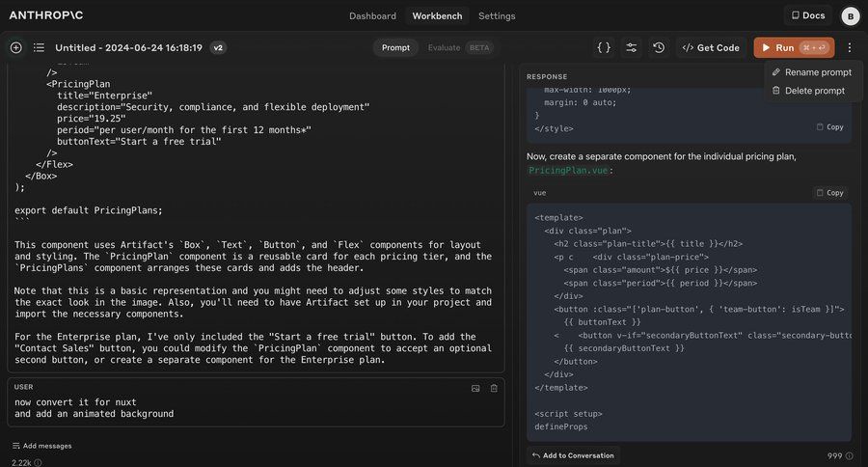Click the '<script setup>' line in response

[x=568, y=414]
